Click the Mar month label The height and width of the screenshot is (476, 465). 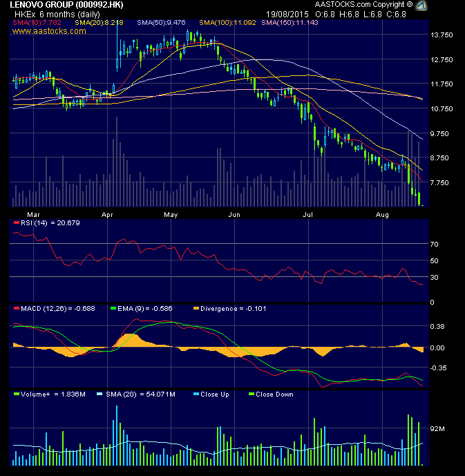tap(33, 215)
